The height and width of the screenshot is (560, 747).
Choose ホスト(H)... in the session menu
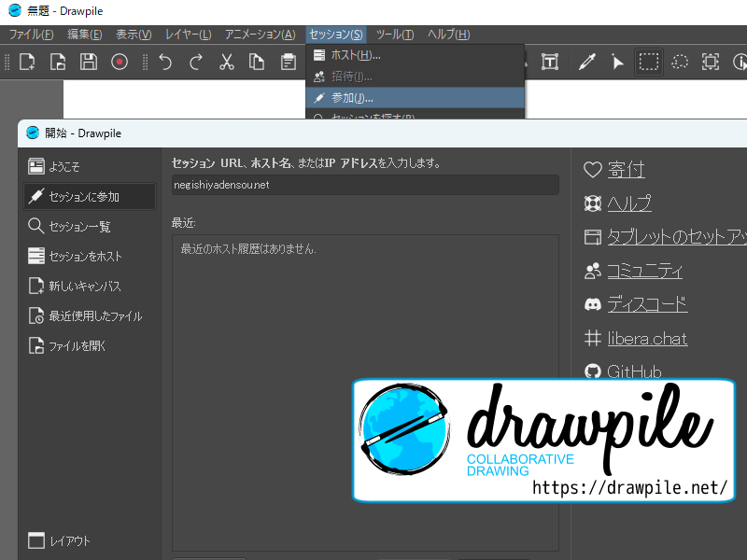pyautogui.click(x=415, y=55)
